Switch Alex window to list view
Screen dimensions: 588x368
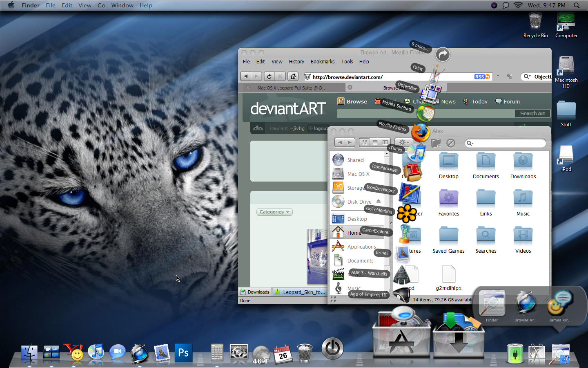375,142
